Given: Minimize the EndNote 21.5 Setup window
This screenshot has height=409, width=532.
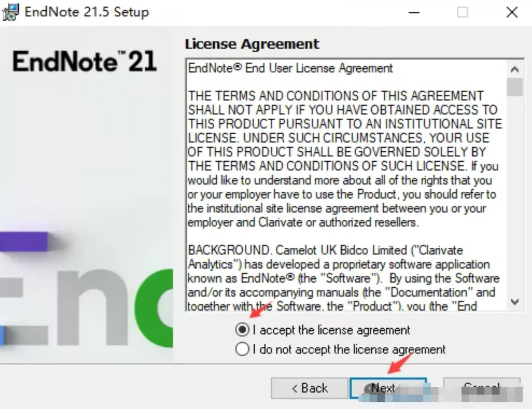Looking at the screenshot, I should 414,12.
